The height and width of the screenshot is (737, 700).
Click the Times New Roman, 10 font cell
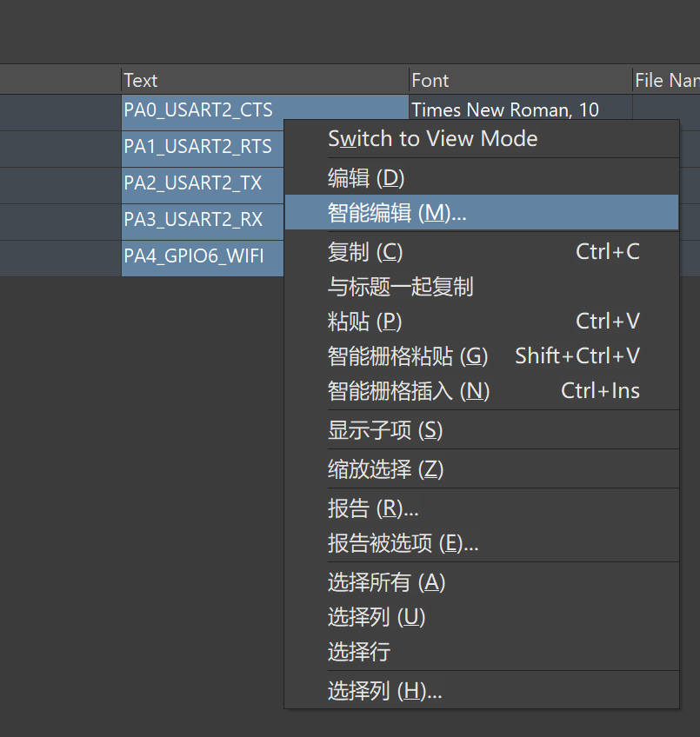[x=505, y=110]
